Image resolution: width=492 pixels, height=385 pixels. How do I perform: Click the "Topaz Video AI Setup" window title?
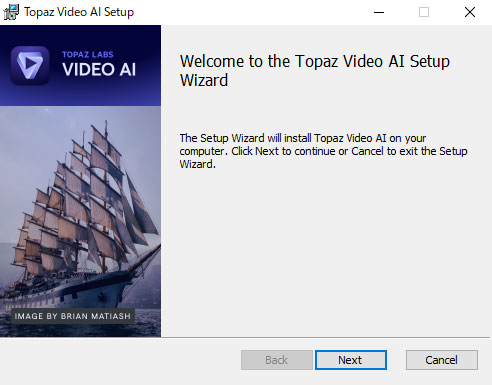(x=79, y=12)
